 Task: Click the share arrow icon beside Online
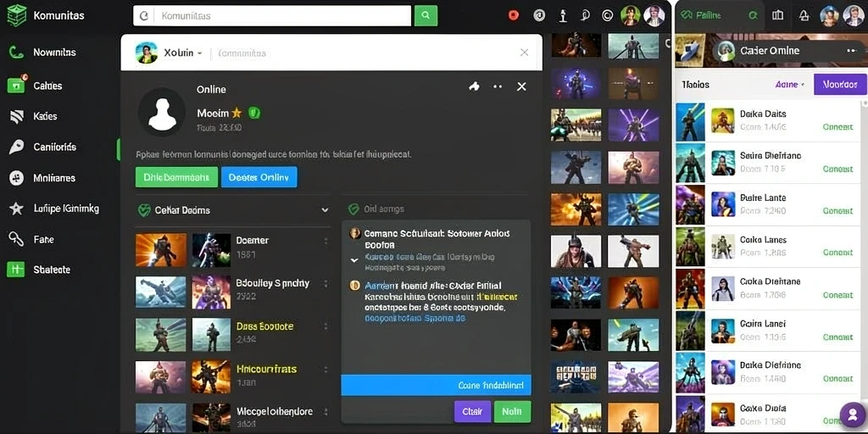coord(474,86)
